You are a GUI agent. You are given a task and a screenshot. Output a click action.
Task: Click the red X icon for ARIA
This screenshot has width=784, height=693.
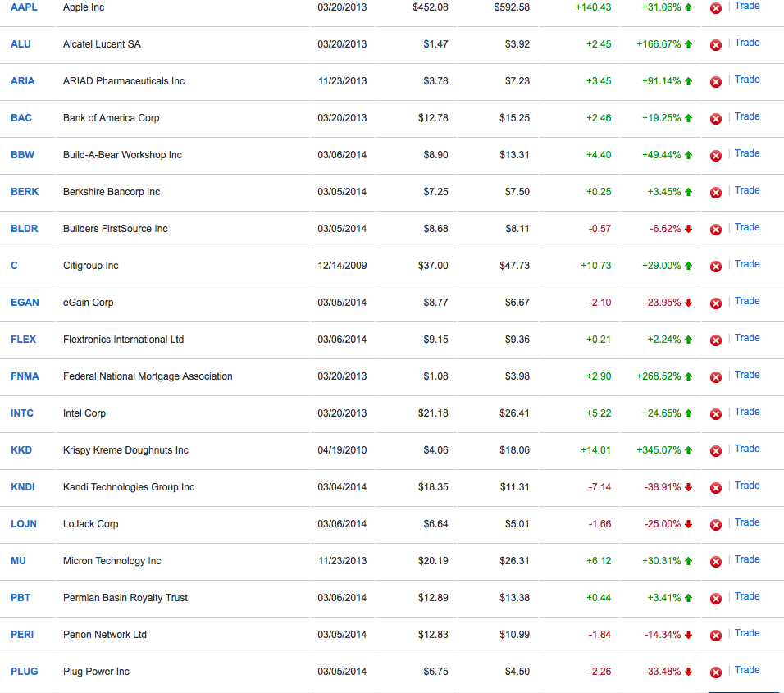pos(715,82)
